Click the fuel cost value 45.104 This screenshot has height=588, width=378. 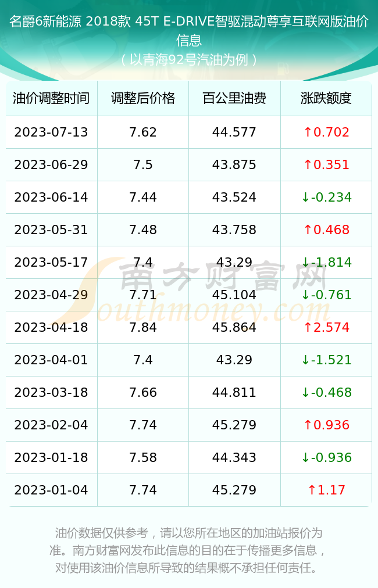[x=234, y=295]
